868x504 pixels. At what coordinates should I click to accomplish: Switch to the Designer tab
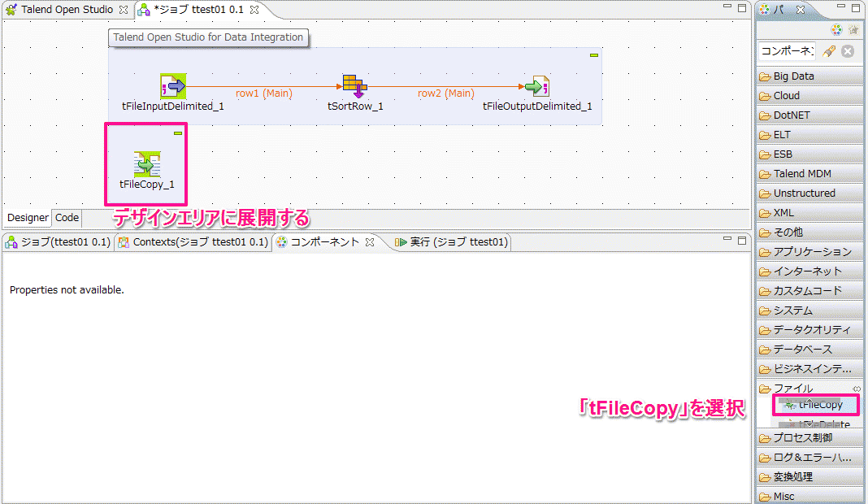click(28, 218)
